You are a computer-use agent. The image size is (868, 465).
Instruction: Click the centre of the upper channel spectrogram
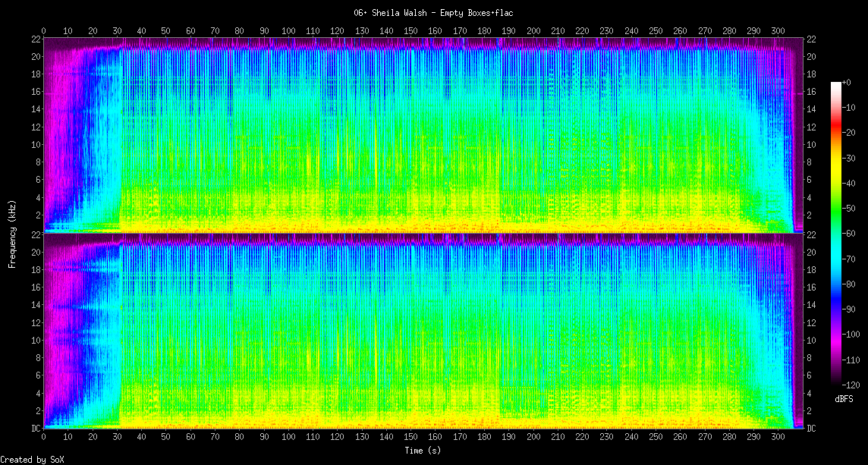coord(423,134)
